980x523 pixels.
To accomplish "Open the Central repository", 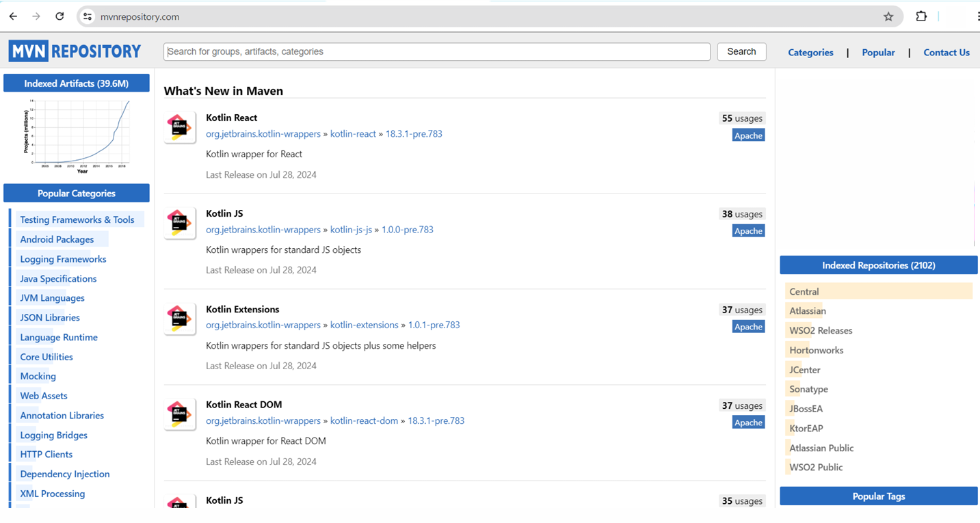I will 804,291.
